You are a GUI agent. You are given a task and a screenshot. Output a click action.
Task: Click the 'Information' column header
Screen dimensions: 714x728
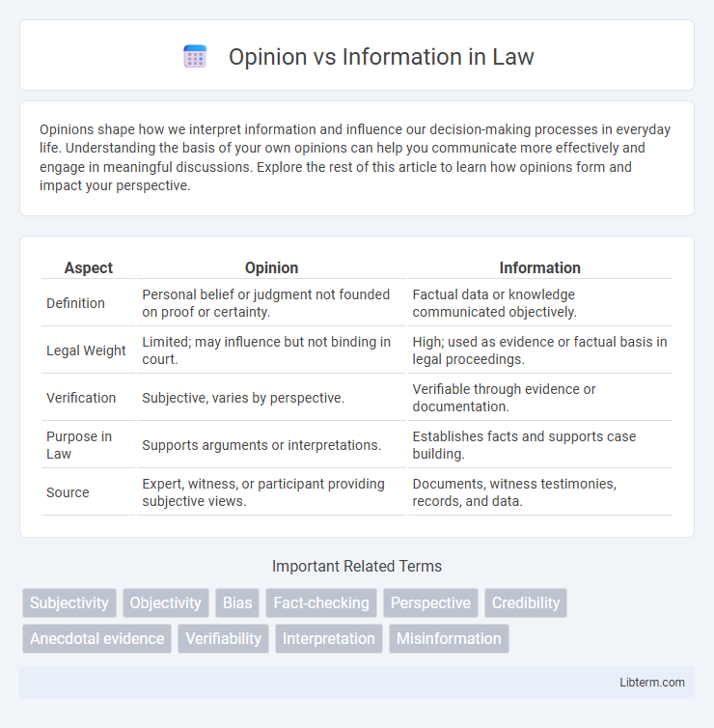click(x=539, y=267)
